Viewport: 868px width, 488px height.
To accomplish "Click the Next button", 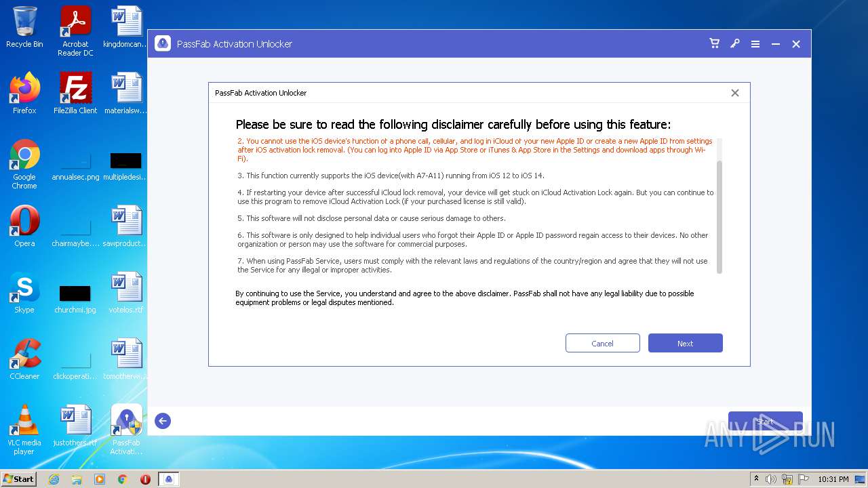I will coord(686,343).
